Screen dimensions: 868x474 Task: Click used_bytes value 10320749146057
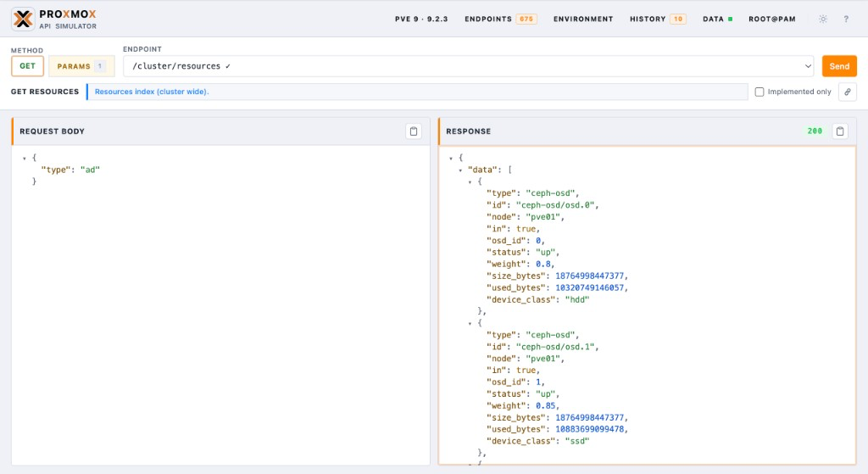(x=590, y=288)
